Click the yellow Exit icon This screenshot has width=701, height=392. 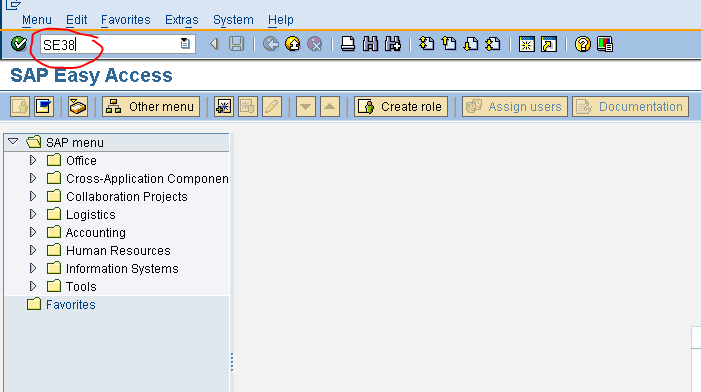(x=293, y=44)
